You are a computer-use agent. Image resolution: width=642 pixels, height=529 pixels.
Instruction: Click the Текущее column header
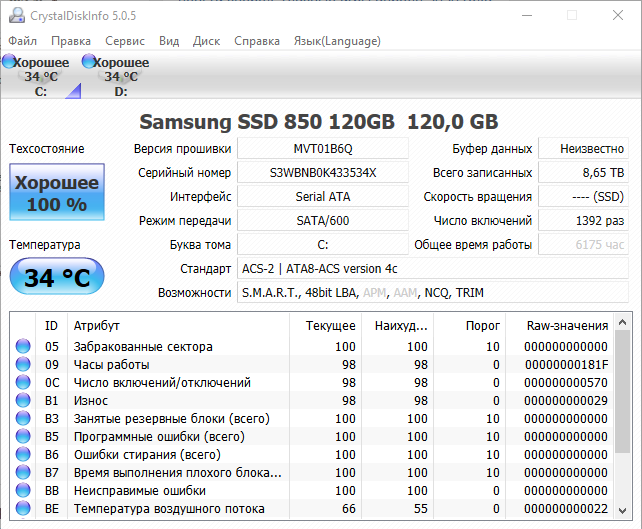(326, 326)
